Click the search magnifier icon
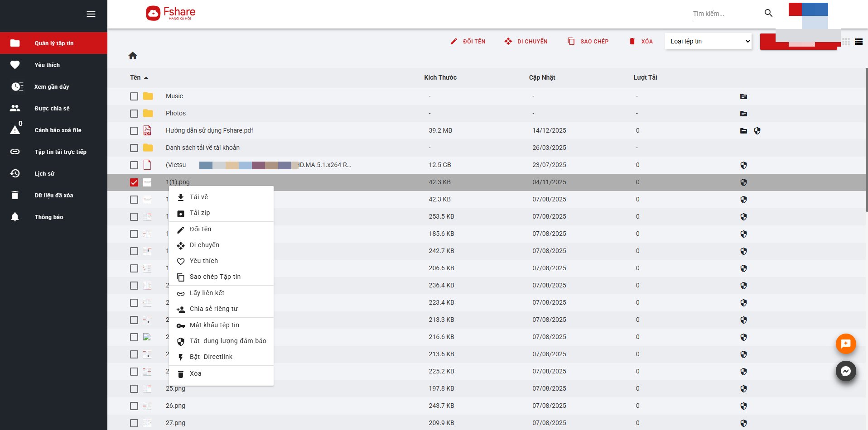This screenshot has height=430, width=868. pos(768,13)
